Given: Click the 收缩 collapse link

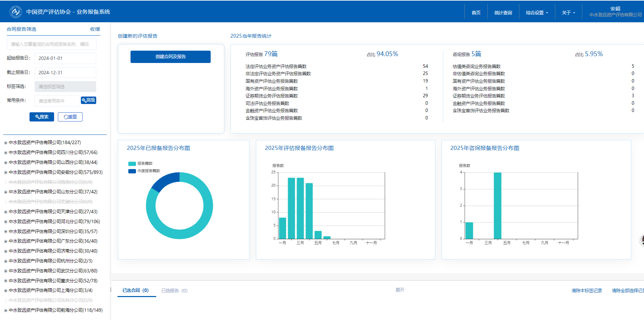Looking at the screenshot, I should pos(95,29).
